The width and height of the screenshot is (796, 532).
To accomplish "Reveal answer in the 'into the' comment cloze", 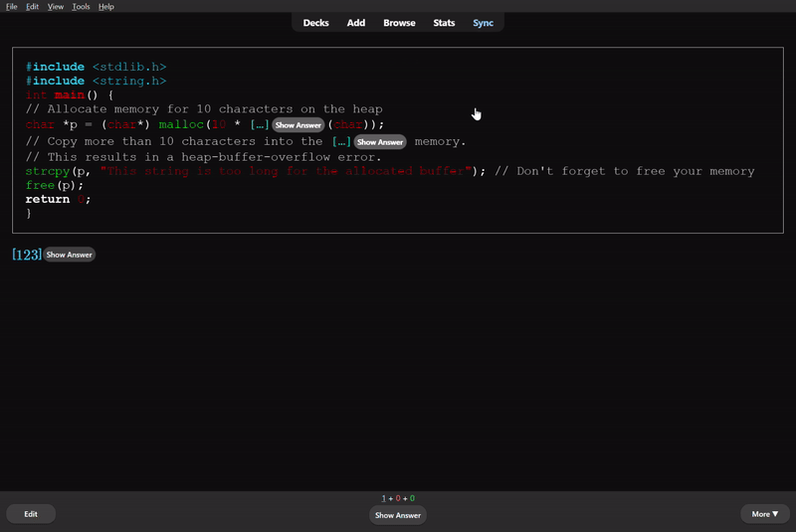I will pos(380,142).
